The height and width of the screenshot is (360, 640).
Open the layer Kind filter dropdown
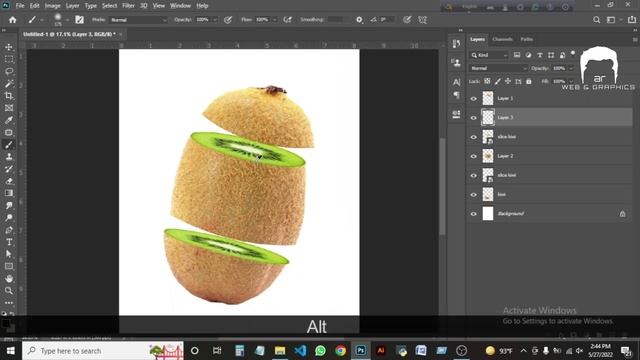[x=489, y=55]
